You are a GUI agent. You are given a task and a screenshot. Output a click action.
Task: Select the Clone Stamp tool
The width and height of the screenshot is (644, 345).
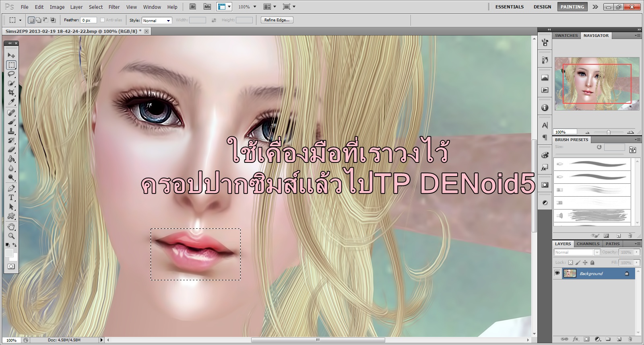tap(11, 131)
